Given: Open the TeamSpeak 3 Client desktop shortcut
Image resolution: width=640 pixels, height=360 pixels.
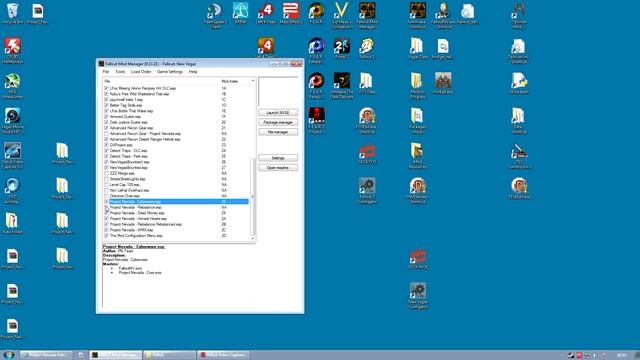Looking at the screenshot, I should point(215,16).
